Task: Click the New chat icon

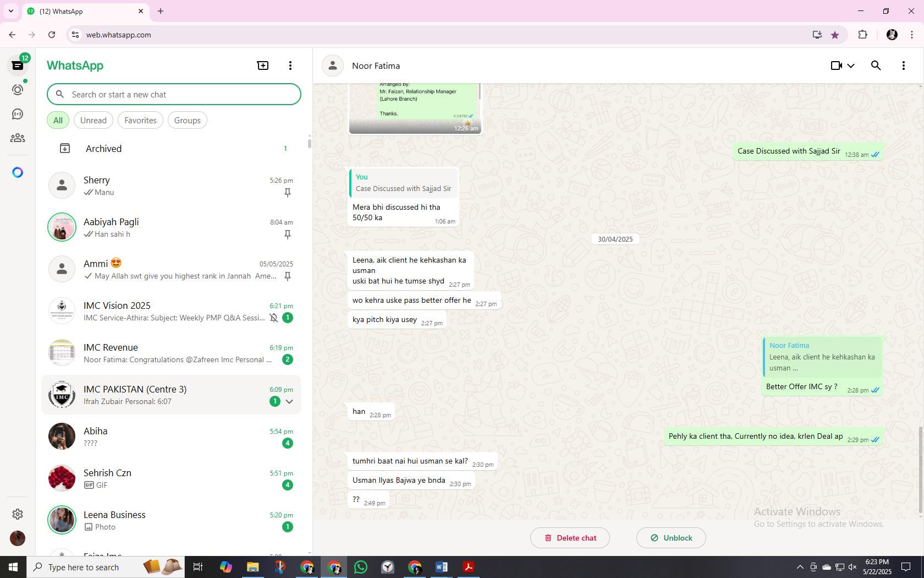Action: tap(263, 66)
